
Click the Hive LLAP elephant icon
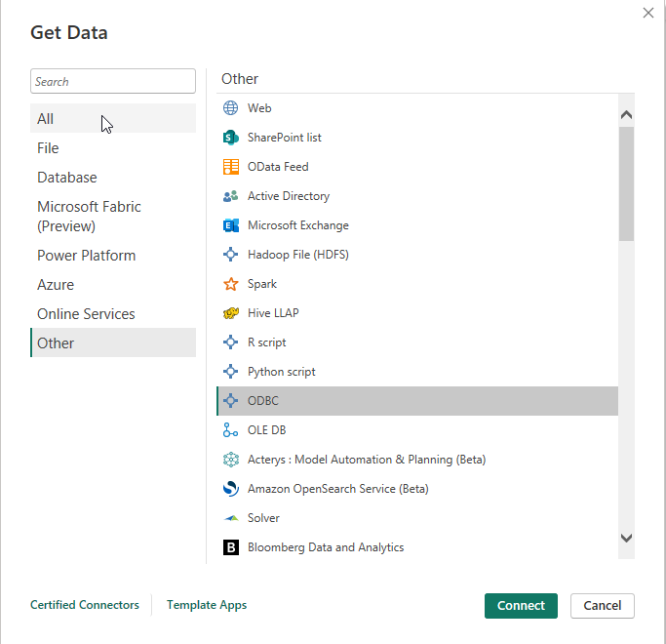point(231,313)
